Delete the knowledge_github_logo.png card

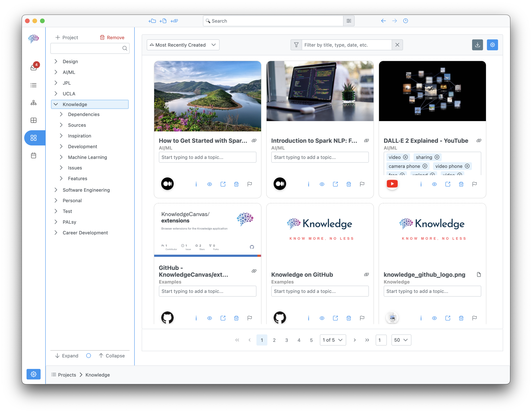click(x=461, y=318)
